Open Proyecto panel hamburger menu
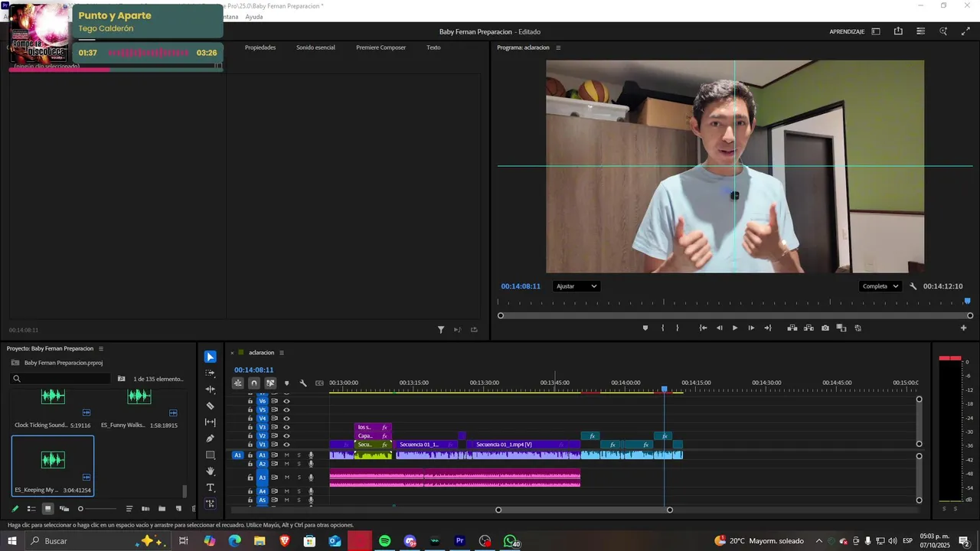980x551 pixels. tap(100, 349)
